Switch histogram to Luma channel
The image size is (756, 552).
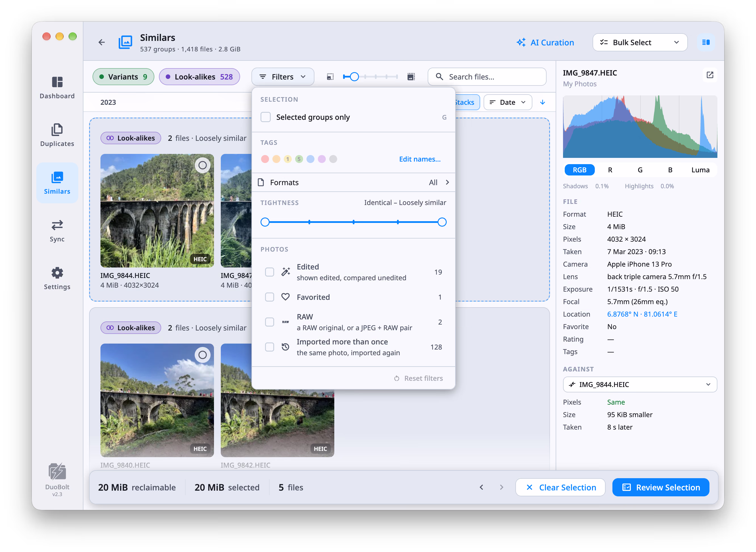[x=700, y=170]
